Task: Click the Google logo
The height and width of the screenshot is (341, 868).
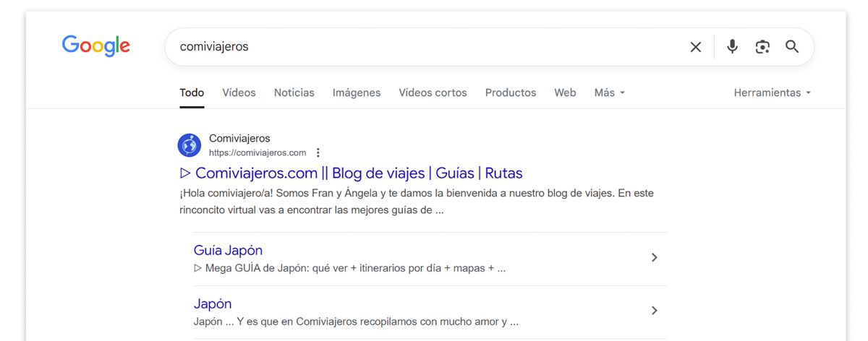Action: [95, 46]
